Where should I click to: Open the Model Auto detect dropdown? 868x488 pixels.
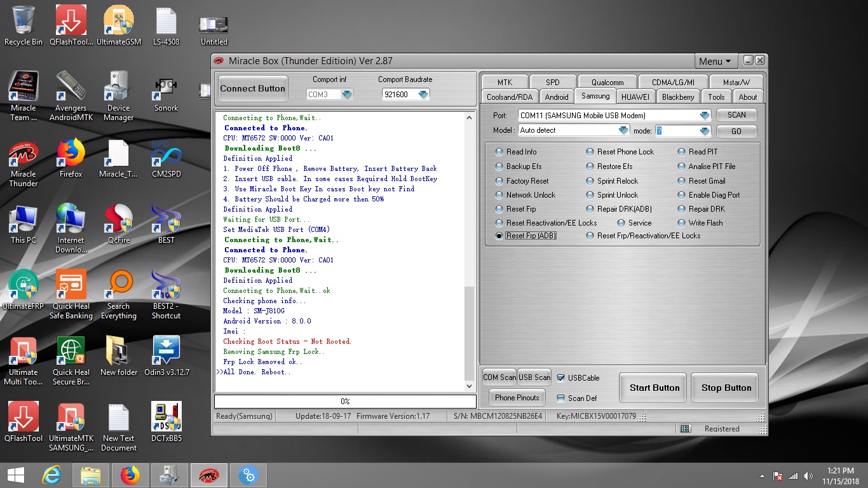(x=623, y=130)
